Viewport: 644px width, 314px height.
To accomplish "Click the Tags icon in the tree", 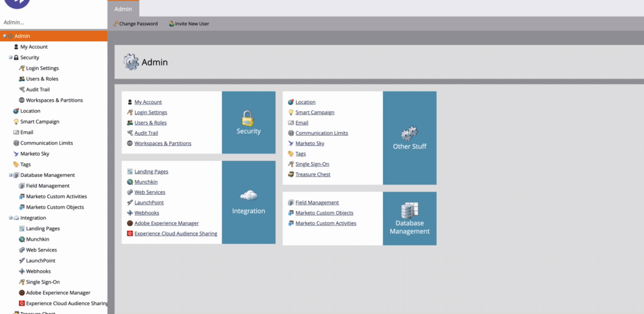I will [x=16, y=164].
